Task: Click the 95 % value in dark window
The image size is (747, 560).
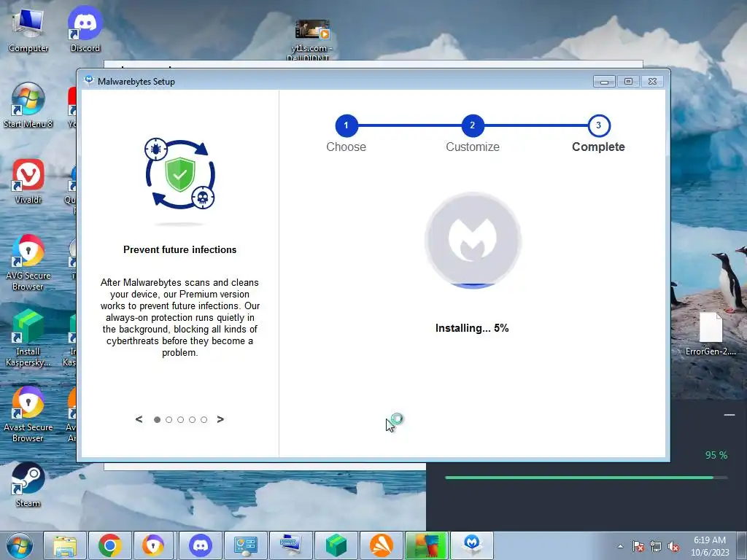Action: [x=716, y=455]
